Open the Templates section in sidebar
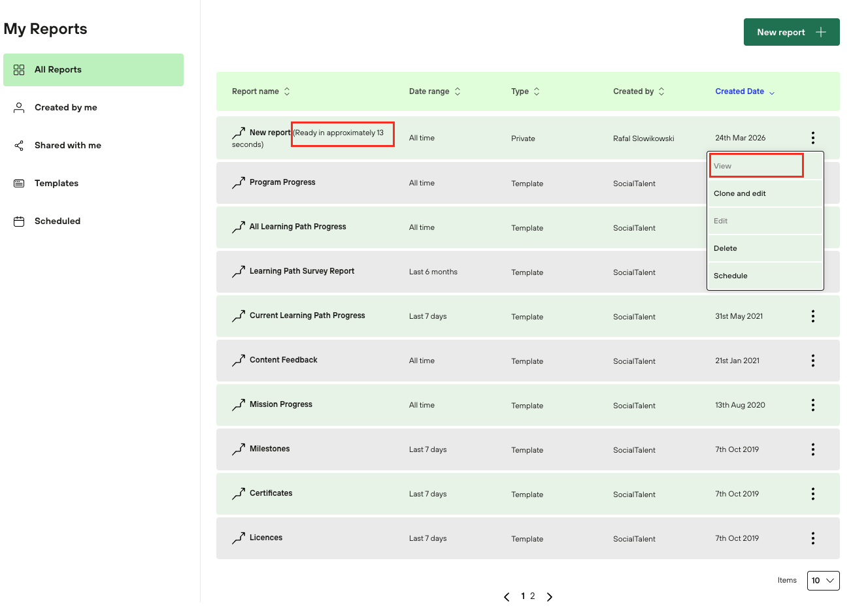851x616 pixels. click(x=56, y=184)
